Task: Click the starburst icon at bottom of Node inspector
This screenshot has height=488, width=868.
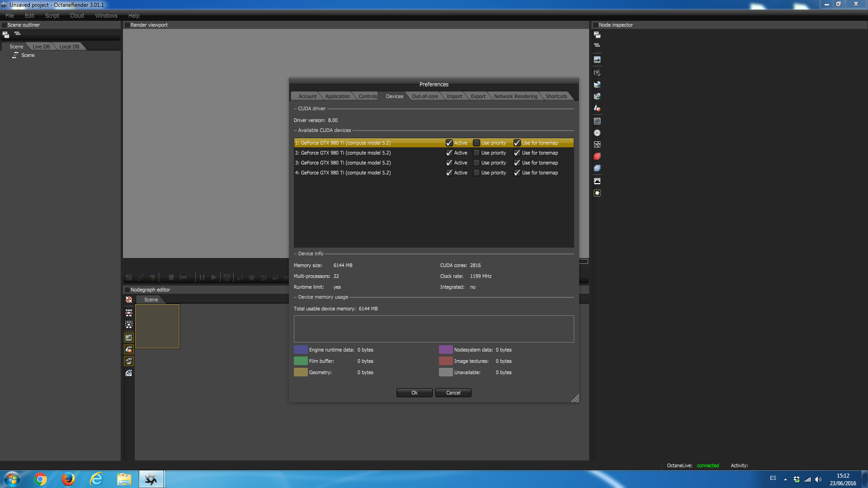Action: pos(597,193)
